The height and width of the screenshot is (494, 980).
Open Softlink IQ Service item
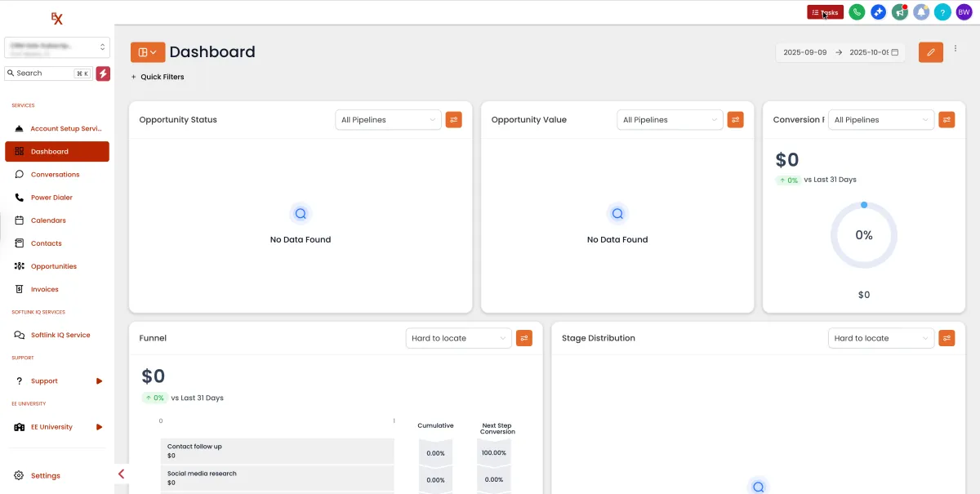click(57, 335)
